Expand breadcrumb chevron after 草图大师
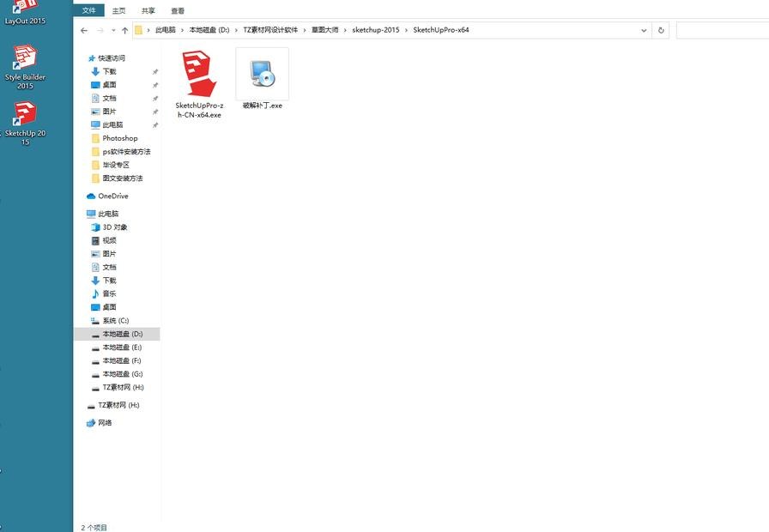The width and height of the screenshot is (769, 532). tap(345, 30)
